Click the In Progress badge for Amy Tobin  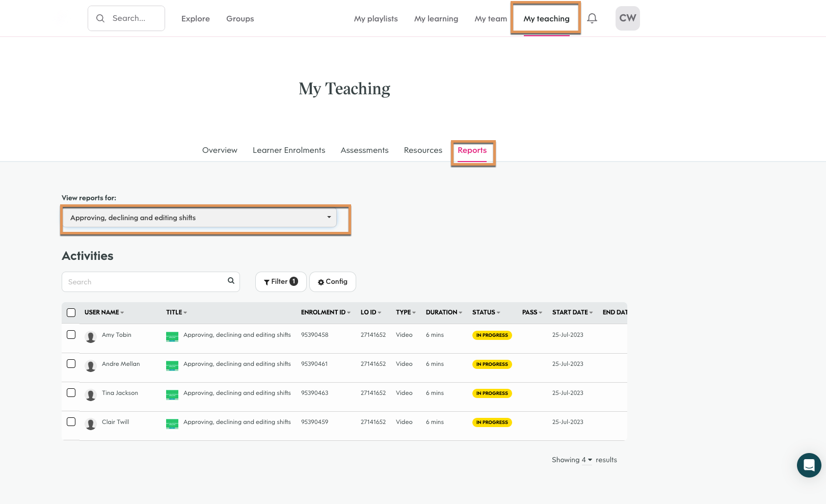point(492,335)
